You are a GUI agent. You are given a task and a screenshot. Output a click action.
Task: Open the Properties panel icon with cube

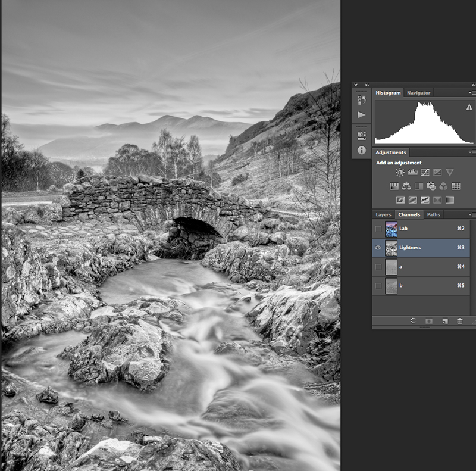361,136
